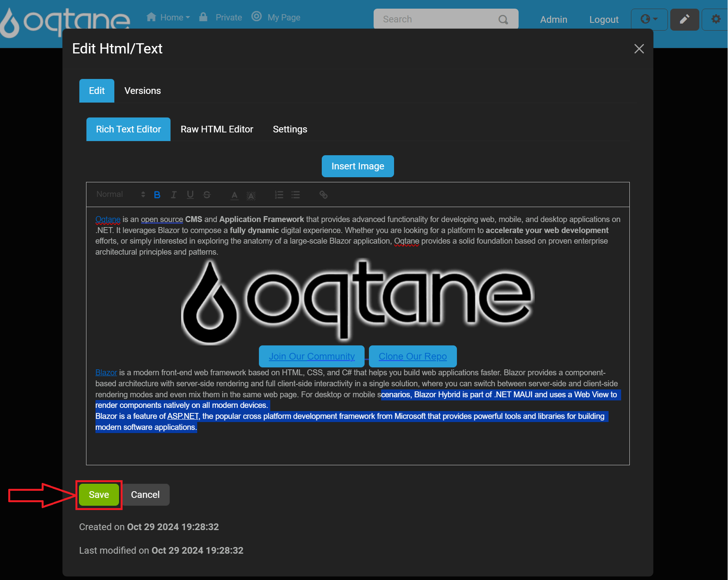This screenshot has height=580, width=728.
Task: Click Logout in the navbar
Action: (604, 19)
